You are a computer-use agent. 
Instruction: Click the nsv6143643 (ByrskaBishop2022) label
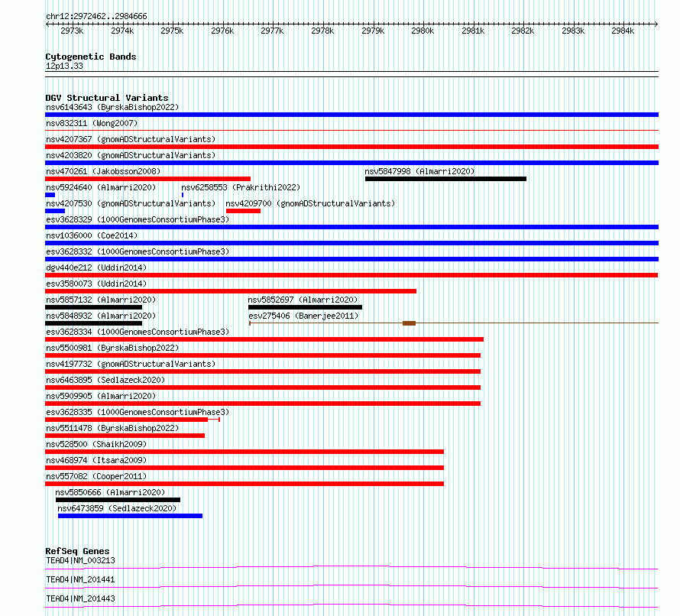(x=112, y=107)
